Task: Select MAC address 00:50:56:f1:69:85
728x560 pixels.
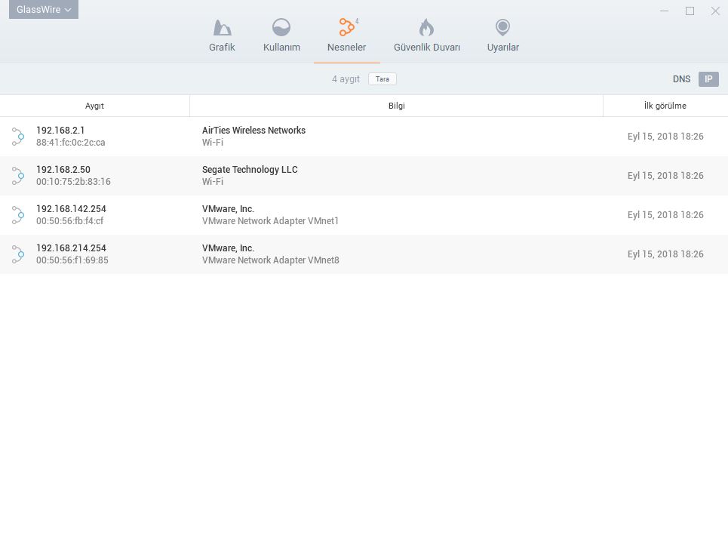Action: click(x=72, y=260)
